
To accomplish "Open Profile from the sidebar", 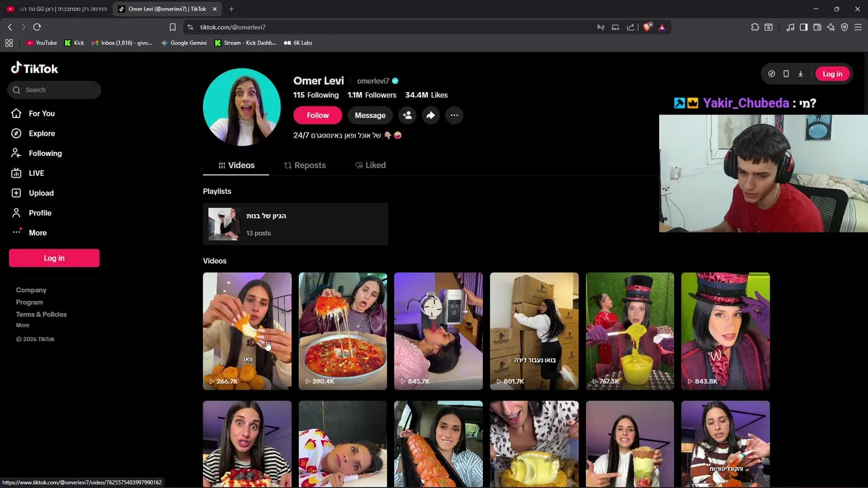I will [39, 213].
